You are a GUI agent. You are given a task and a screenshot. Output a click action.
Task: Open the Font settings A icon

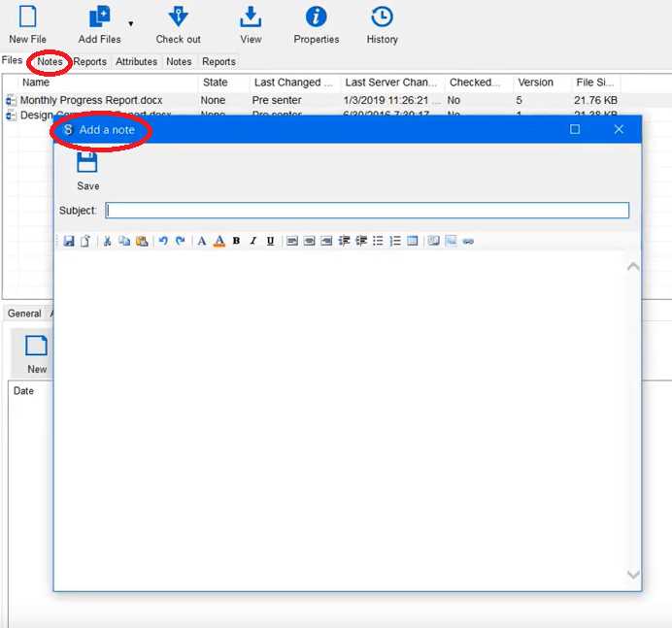[x=201, y=241]
